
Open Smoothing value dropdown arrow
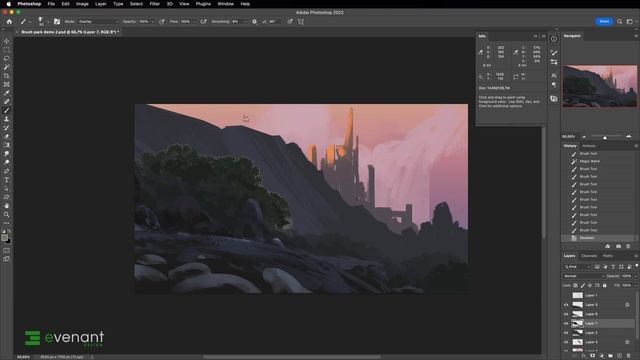[x=245, y=22]
